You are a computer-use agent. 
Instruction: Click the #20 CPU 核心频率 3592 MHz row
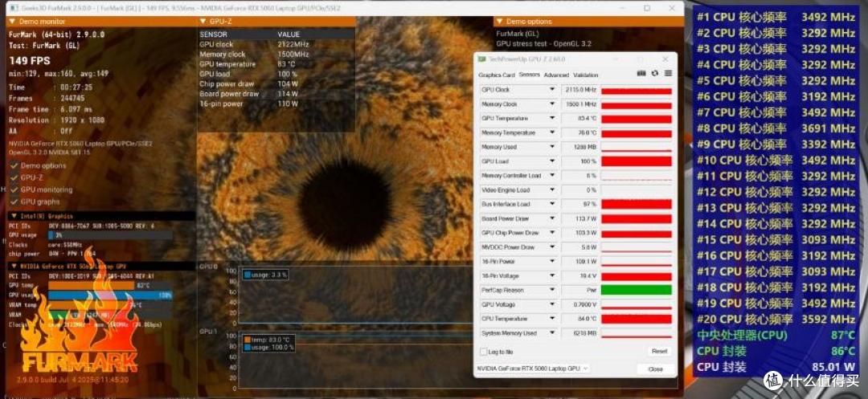pos(776,320)
